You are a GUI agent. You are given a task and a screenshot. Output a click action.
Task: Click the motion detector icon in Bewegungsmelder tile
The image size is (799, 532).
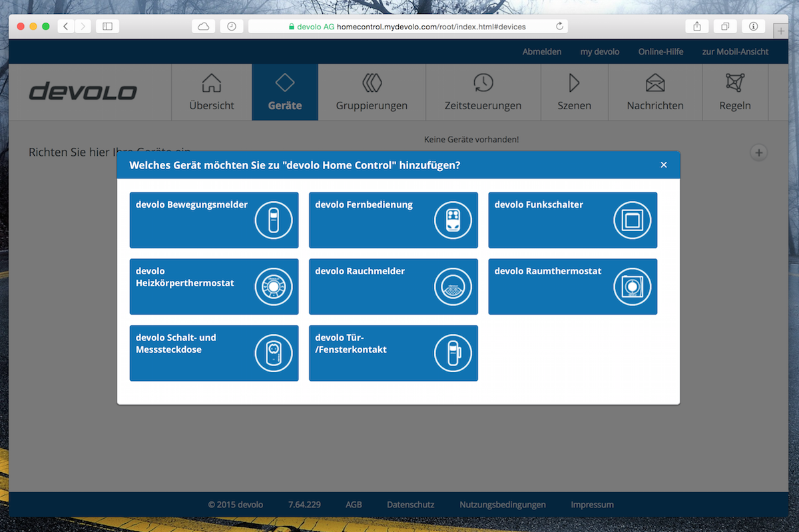274,220
